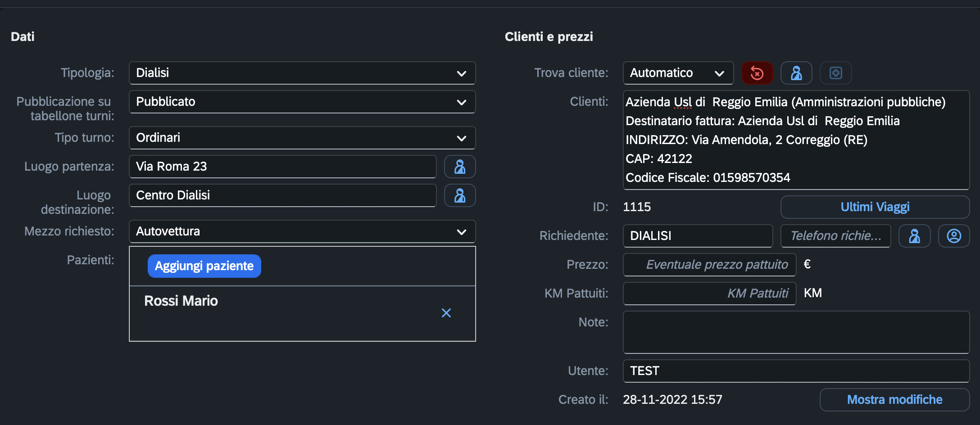Open Trova cliente Automatico dropdown
The width and height of the screenshot is (980, 425).
point(678,73)
